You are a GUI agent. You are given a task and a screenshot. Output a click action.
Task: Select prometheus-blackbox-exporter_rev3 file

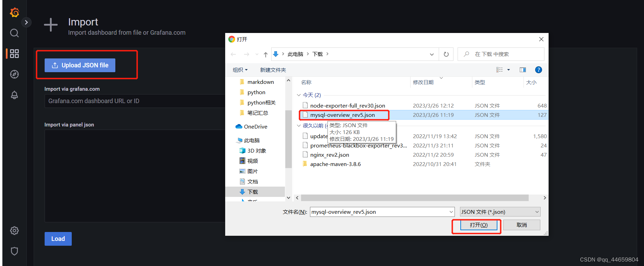pyautogui.click(x=359, y=146)
